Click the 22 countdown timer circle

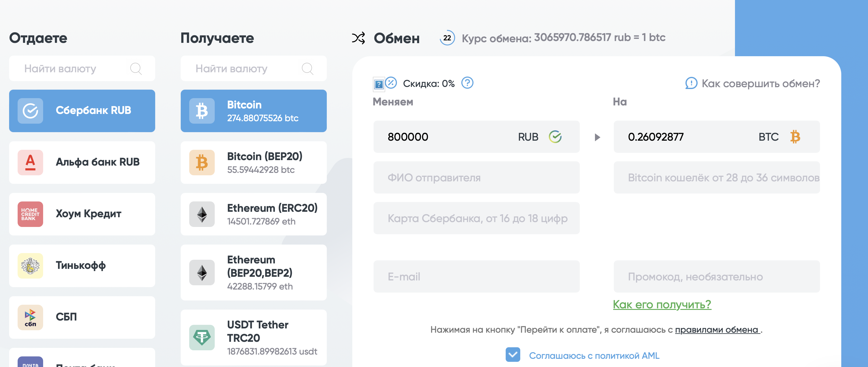[x=447, y=38]
